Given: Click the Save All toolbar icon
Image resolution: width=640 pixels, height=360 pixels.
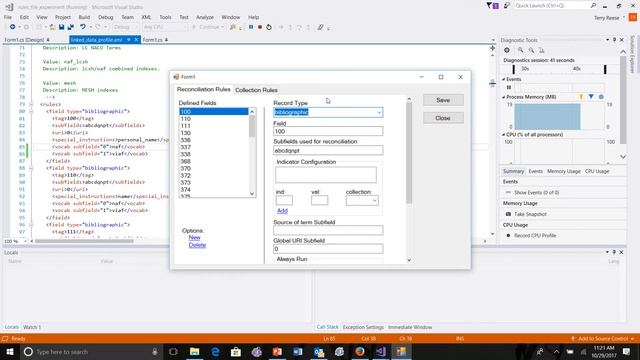Looking at the screenshot, I should (71, 27).
